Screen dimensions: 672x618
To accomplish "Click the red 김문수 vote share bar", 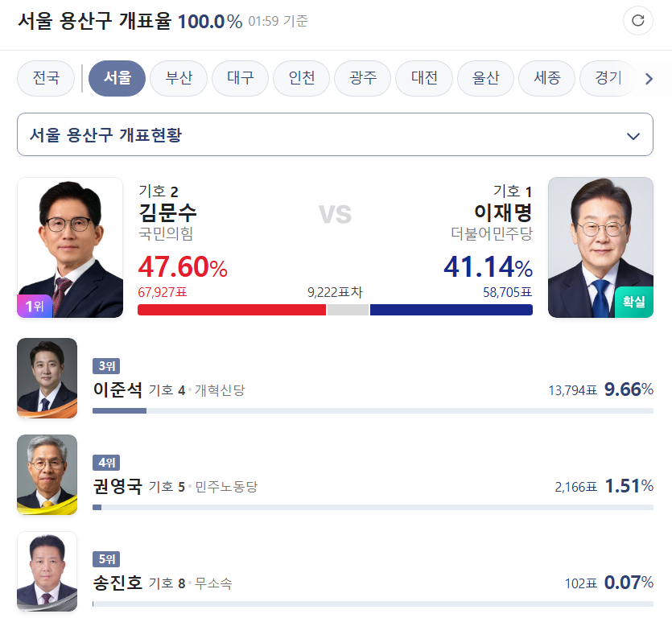I will pos(232,310).
